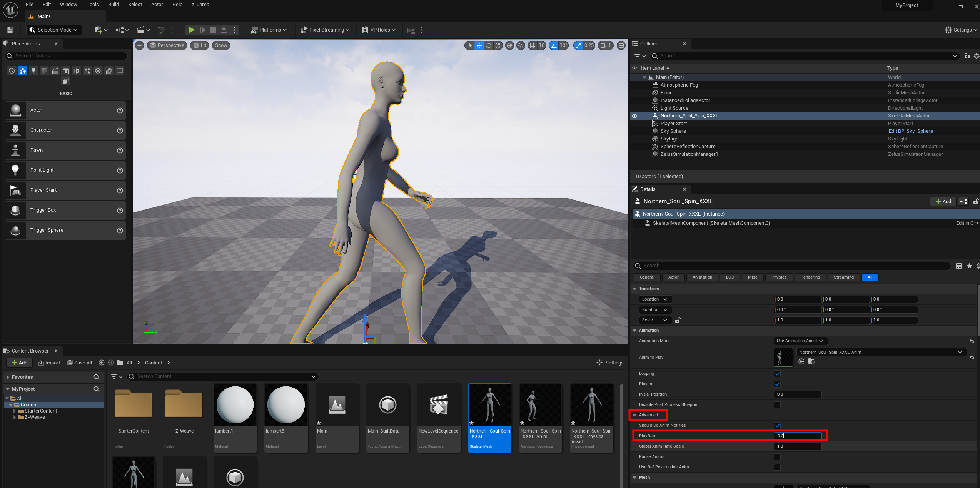Click the PlayRate value field
The width and height of the screenshot is (980, 488).
pyautogui.click(x=798, y=436)
